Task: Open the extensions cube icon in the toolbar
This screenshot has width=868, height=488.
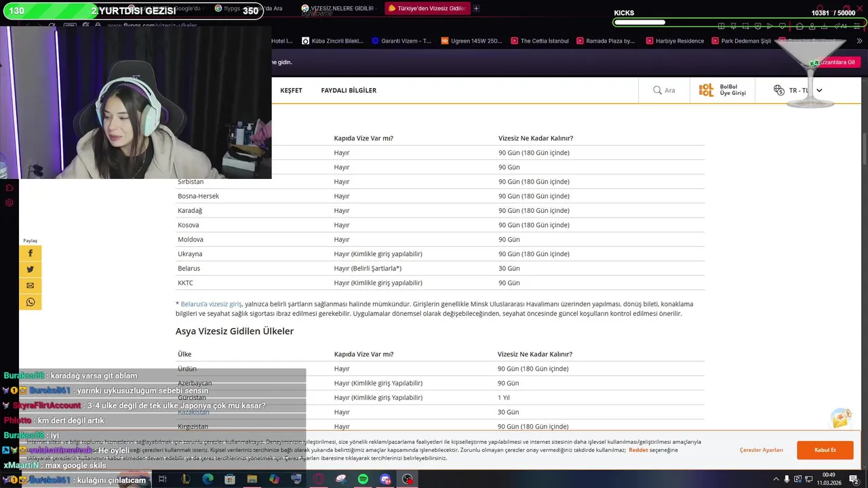Action: (800, 26)
